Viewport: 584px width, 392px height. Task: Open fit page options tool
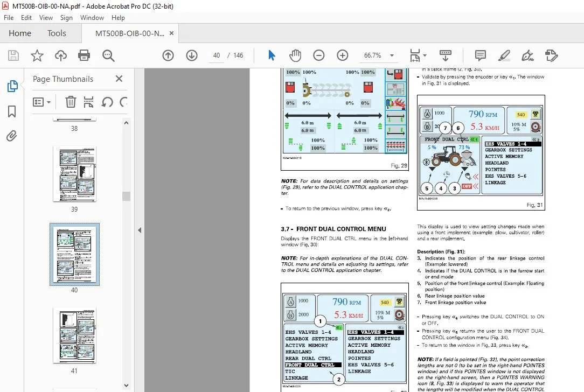click(x=415, y=55)
